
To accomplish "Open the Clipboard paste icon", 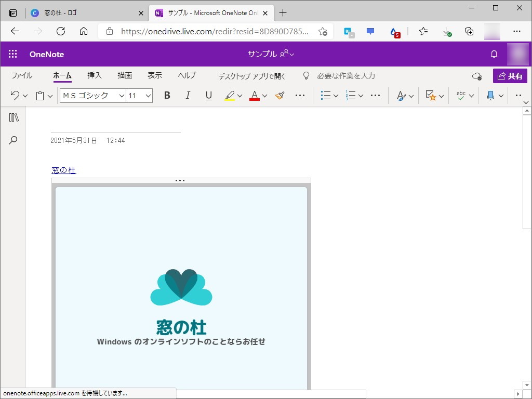I will [x=41, y=95].
